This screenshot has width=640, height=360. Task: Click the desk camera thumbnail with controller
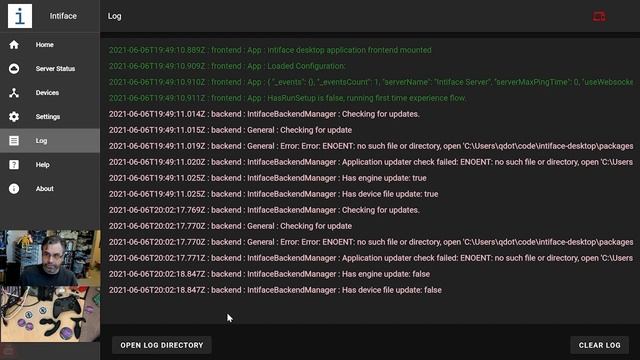pyautogui.click(x=50, y=314)
